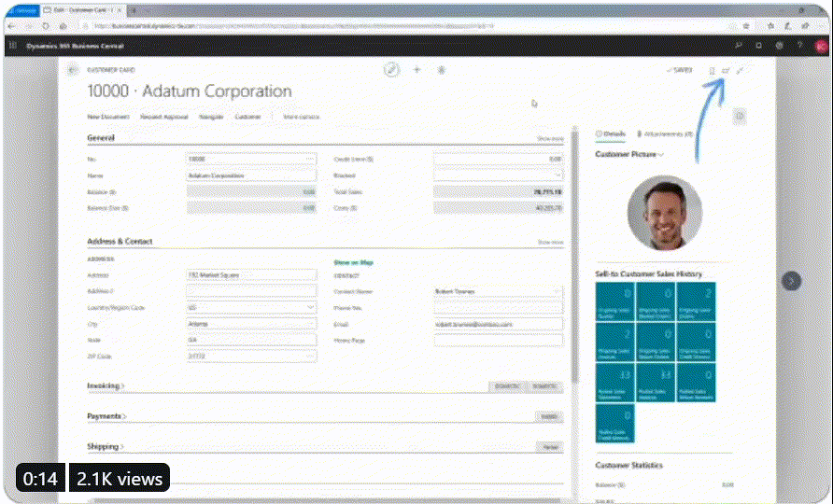Toggle the FactBox pane info icon

coord(740,117)
